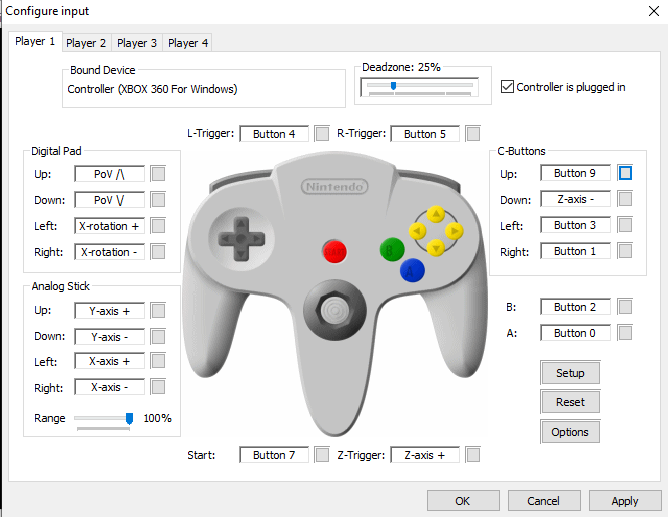Toggle the box beside Analog Stick Right
The height and width of the screenshot is (517, 668).
[x=158, y=387]
